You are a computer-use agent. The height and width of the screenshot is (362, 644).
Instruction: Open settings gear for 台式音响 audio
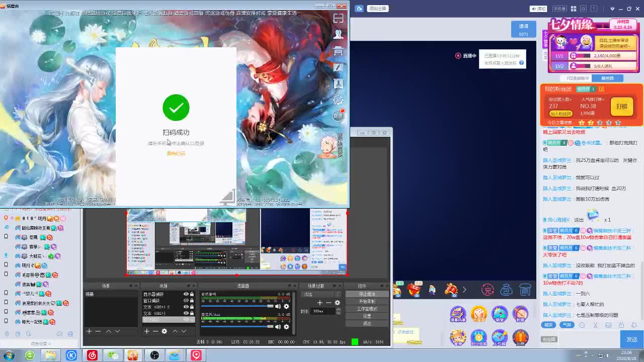click(286, 306)
